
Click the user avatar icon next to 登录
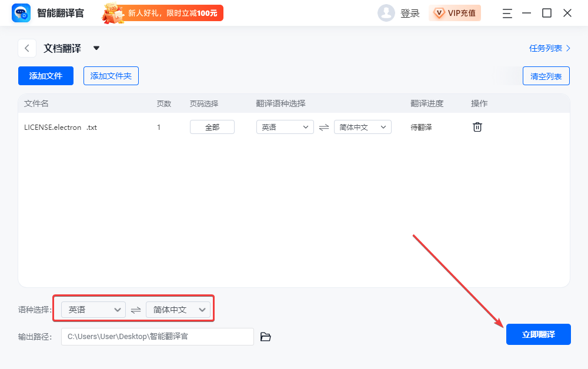click(386, 13)
